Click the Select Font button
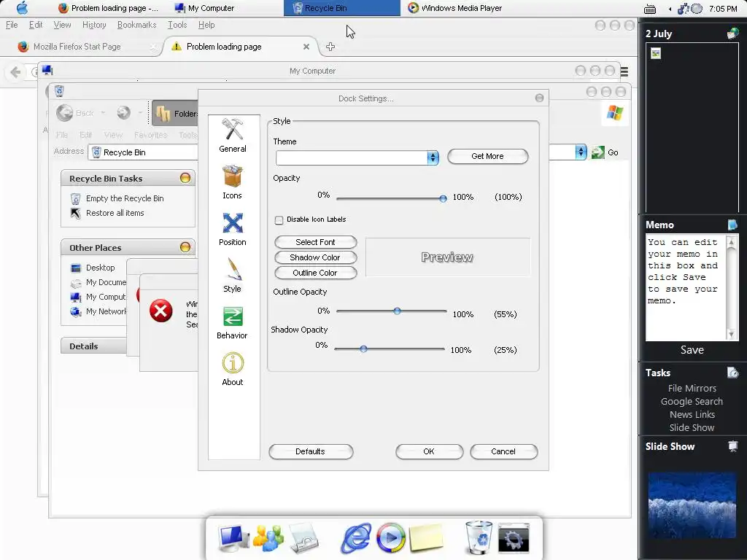 [315, 242]
